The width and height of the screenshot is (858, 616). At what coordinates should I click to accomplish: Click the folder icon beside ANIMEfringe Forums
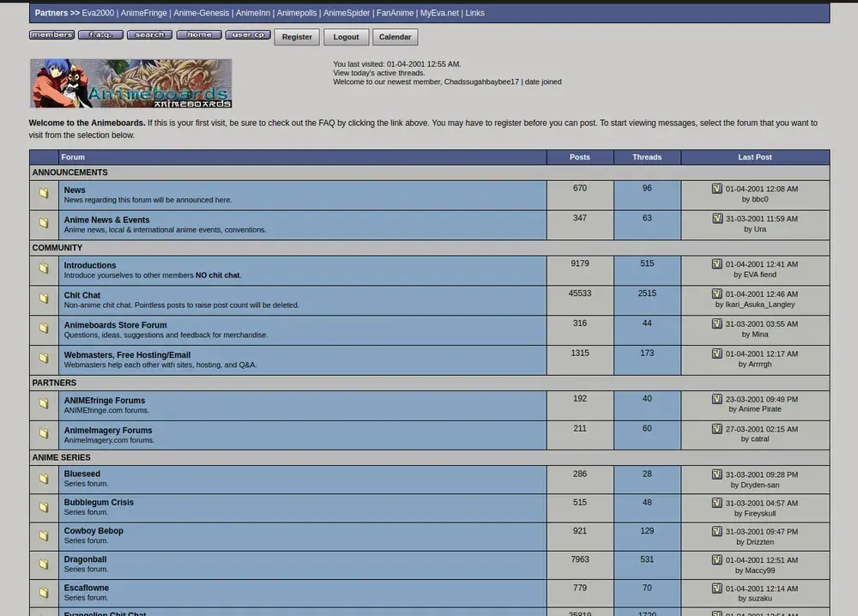click(x=44, y=404)
